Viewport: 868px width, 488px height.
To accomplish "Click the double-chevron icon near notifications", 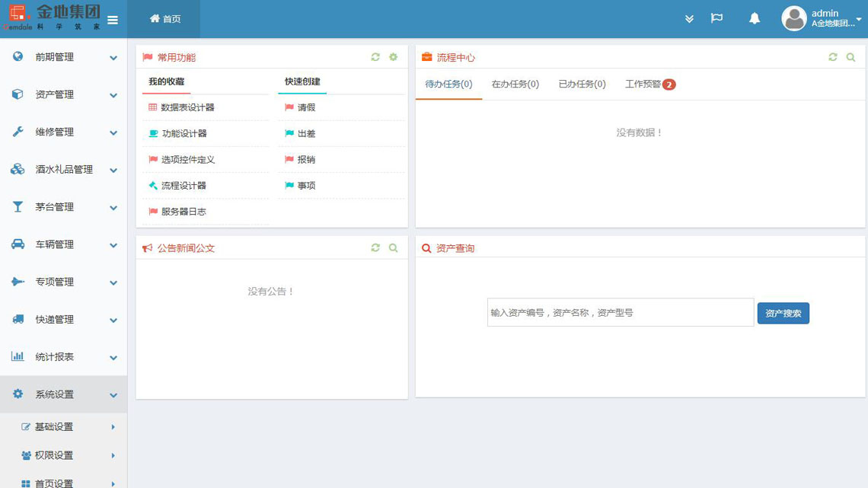I will [x=689, y=18].
